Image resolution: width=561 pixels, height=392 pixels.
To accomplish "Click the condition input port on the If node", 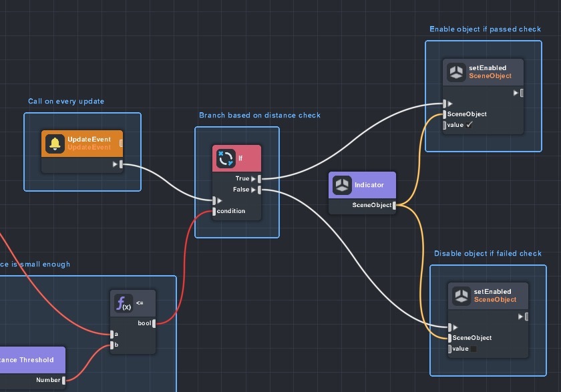I will click(214, 211).
